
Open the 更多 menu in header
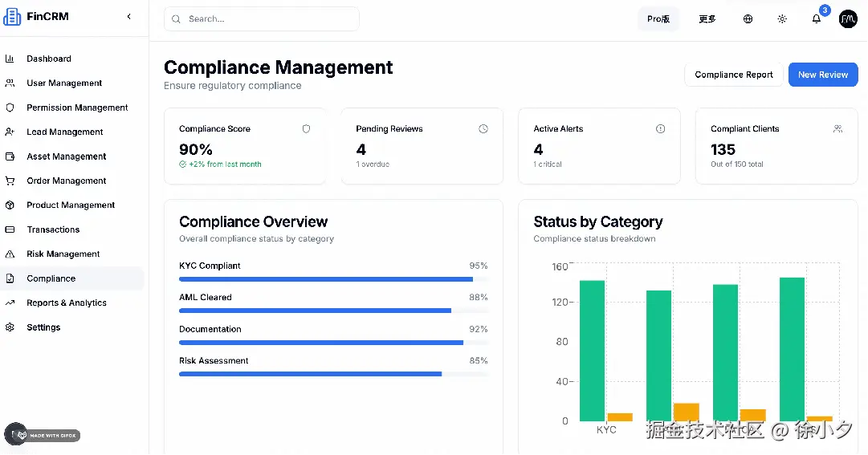pos(707,18)
